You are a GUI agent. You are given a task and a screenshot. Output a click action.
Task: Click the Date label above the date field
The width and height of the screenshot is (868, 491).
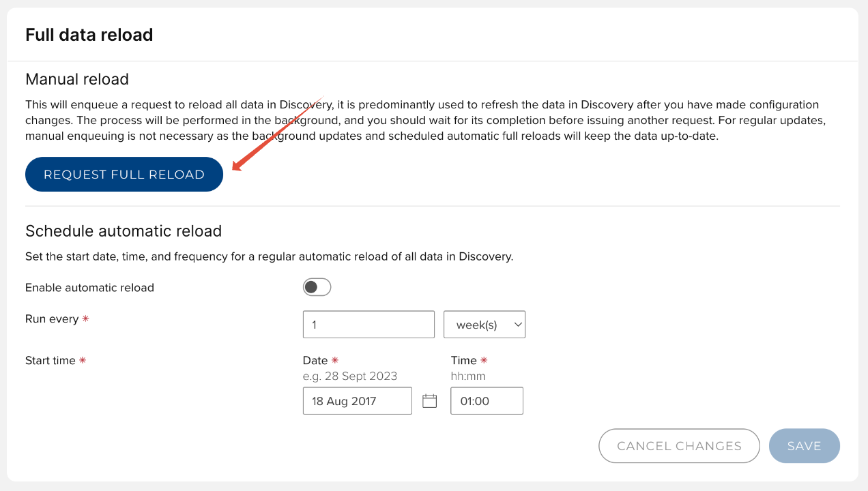coord(315,361)
